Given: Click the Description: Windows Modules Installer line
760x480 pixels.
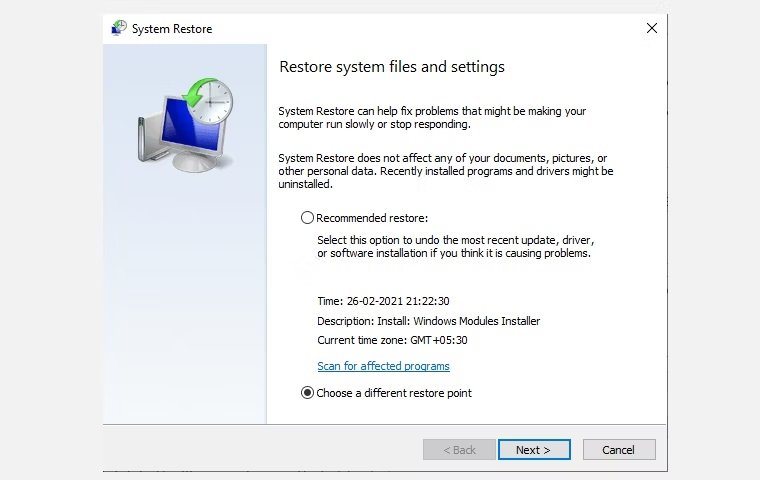Looking at the screenshot, I should 428,321.
